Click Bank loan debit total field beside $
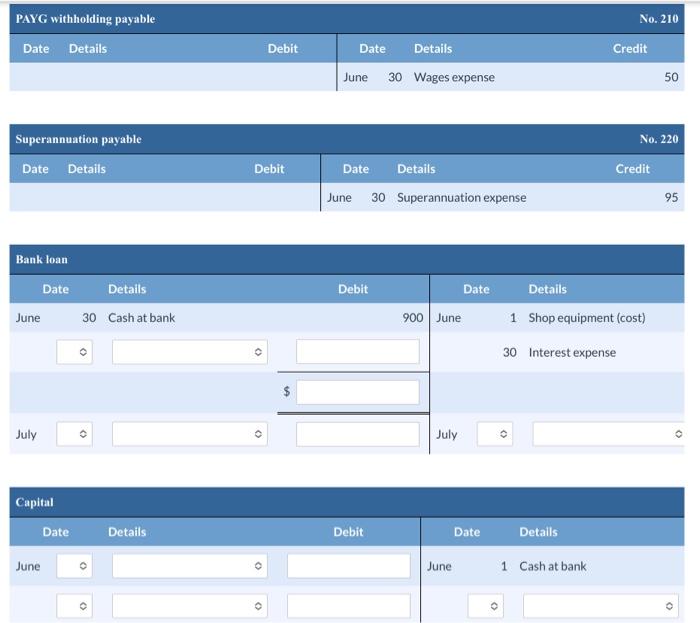Screen dimensions: 700x623 point(358,392)
